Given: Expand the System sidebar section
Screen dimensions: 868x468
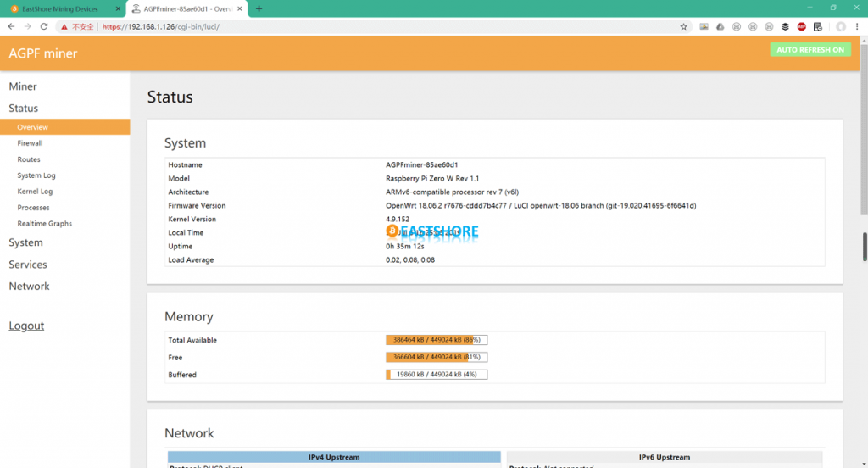Looking at the screenshot, I should (25, 242).
